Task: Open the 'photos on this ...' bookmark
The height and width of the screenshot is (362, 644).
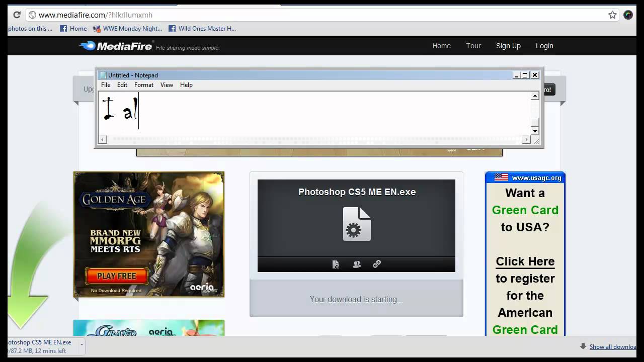Action: 30,29
